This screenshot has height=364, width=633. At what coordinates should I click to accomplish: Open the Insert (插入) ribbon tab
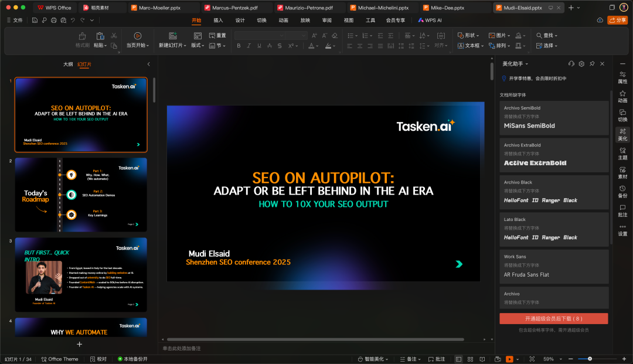tap(218, 20)
